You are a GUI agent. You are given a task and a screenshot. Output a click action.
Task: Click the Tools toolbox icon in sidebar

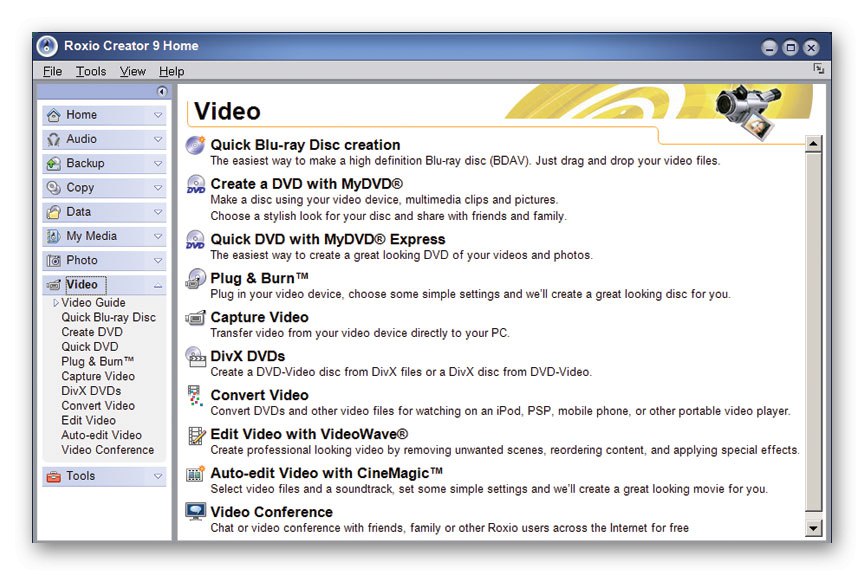53,476
